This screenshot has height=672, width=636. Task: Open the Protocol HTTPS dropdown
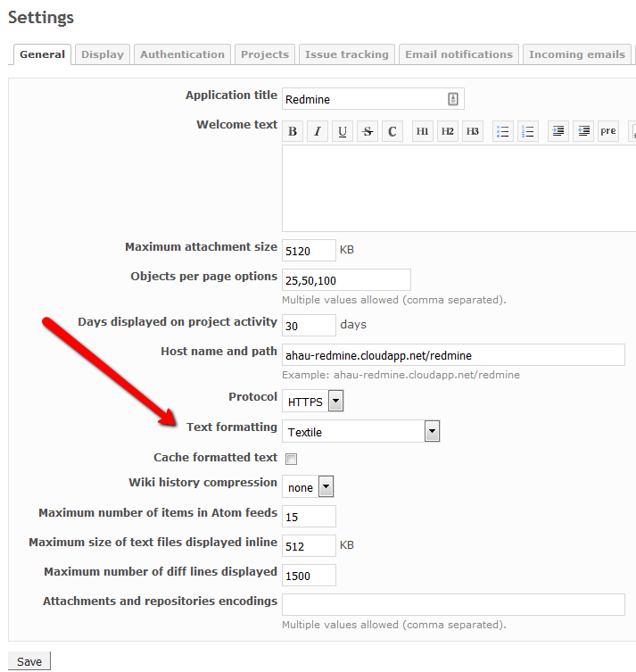(313, 402)
